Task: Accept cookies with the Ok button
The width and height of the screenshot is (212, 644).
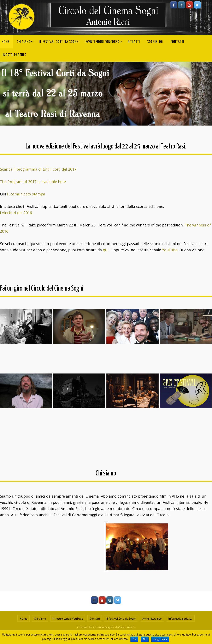Action: (134, 639)
